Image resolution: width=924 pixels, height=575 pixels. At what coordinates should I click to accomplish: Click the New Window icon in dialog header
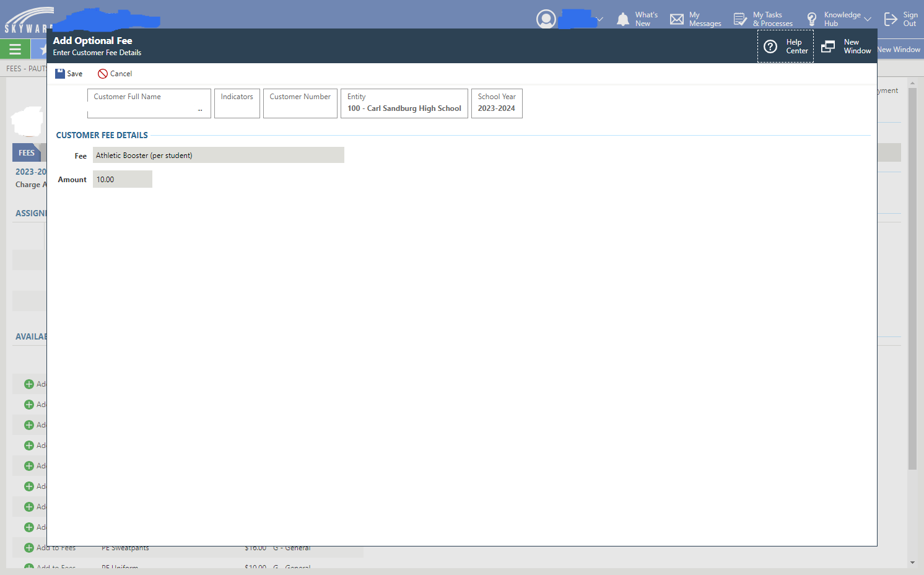point(828,46)
